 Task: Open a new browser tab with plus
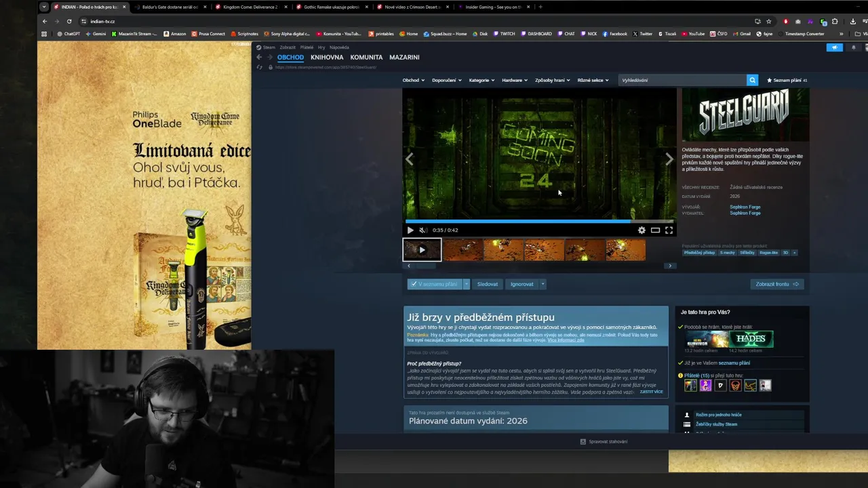[540, 7]
